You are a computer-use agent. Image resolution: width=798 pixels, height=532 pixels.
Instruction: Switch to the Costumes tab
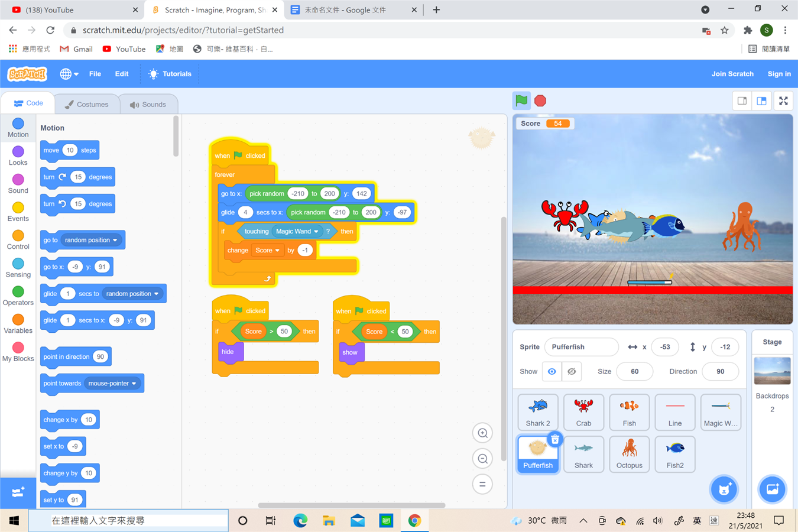click(x=87, y=105)
